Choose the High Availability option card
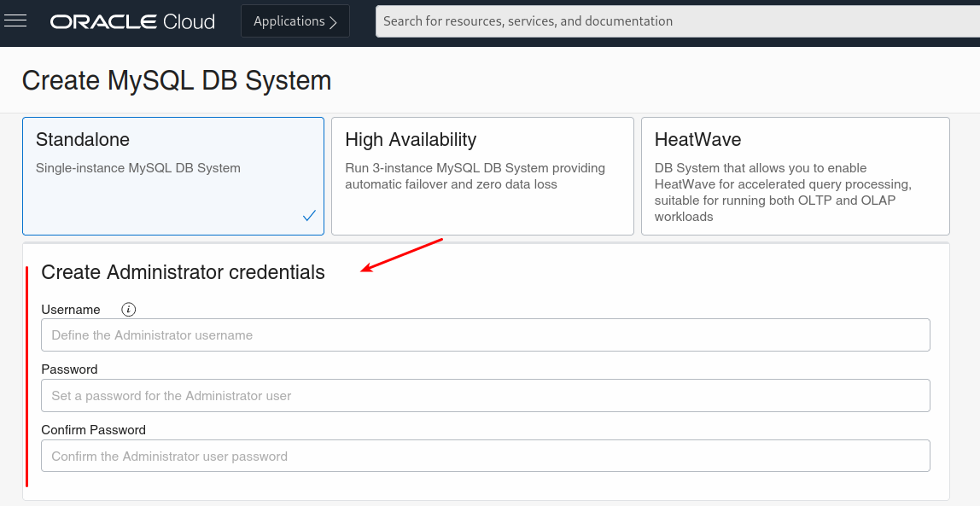980x506 pixels. [482, 175]
